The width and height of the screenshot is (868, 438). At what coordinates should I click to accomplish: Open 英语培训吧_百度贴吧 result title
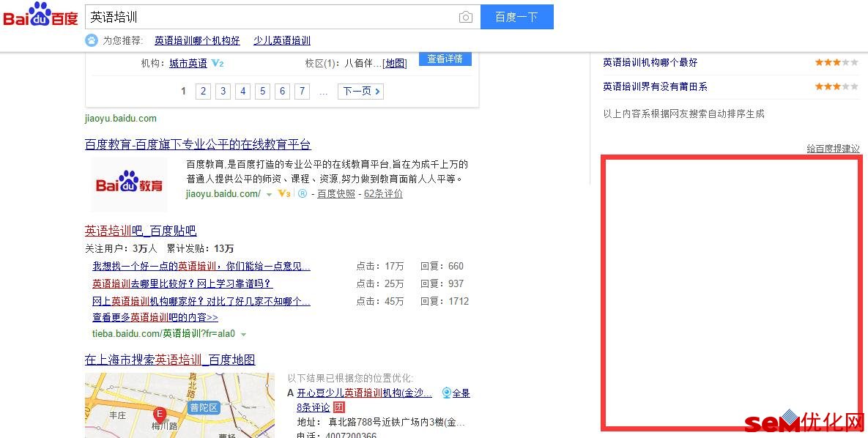click(141, 230)
